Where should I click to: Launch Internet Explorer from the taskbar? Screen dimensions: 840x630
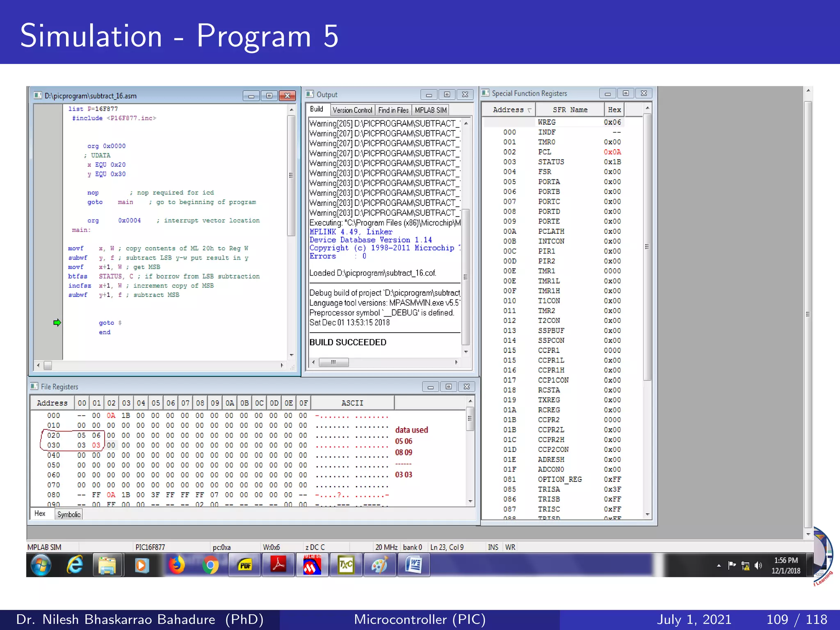[x=75, y=565]
